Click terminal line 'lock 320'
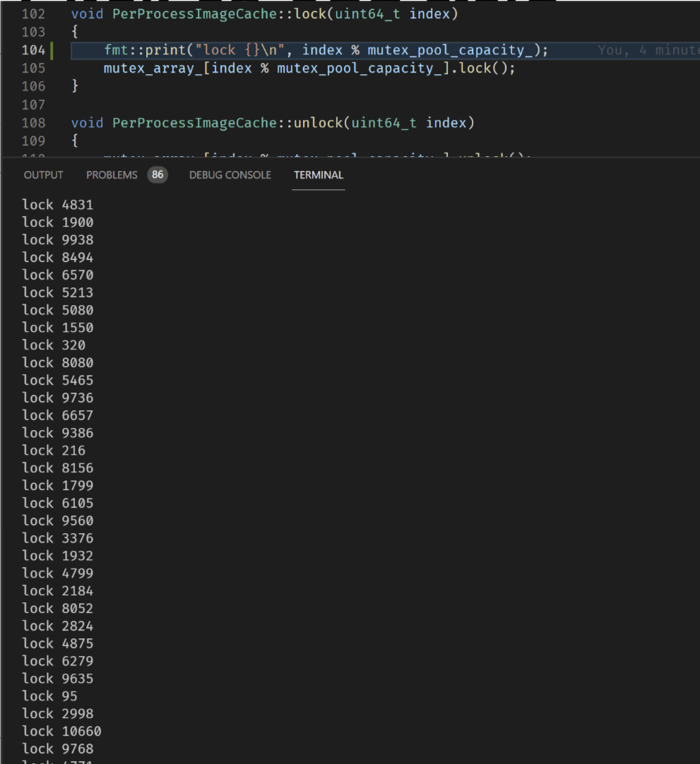 tap(54, 345)
